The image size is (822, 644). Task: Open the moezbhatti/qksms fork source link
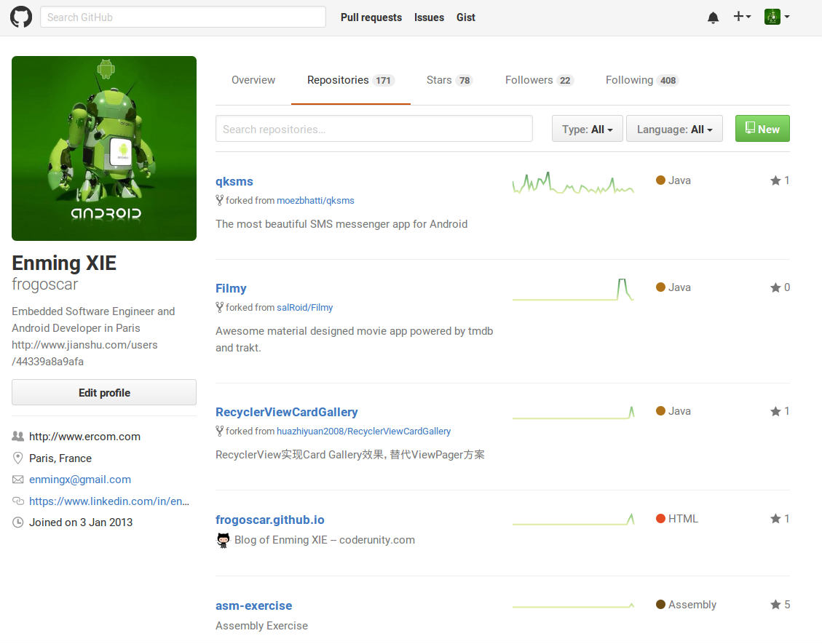coord(315,200)
